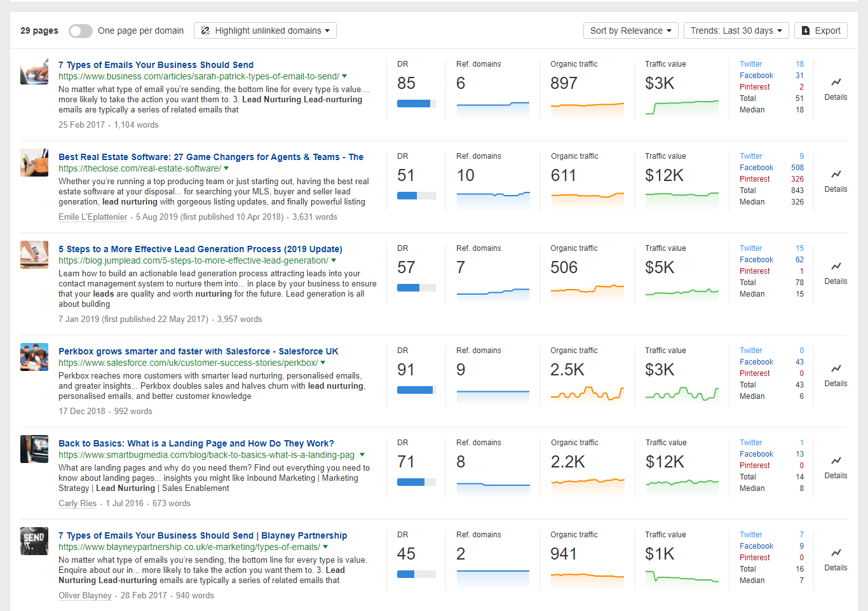Expand URL dropdown arrow for smartbugmedia.com link
The width and height of the screenshot is (868, 611).
pos(362,455)
